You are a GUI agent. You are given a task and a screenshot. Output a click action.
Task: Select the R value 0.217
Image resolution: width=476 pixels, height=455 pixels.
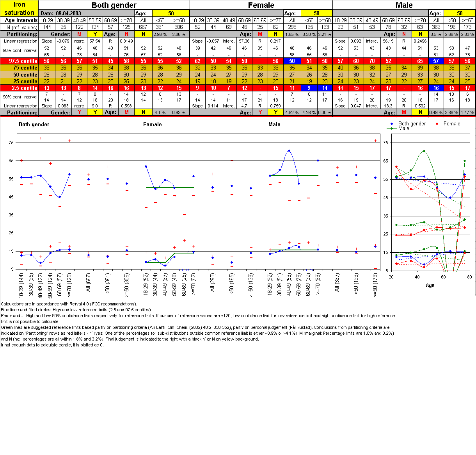[275, 41]
